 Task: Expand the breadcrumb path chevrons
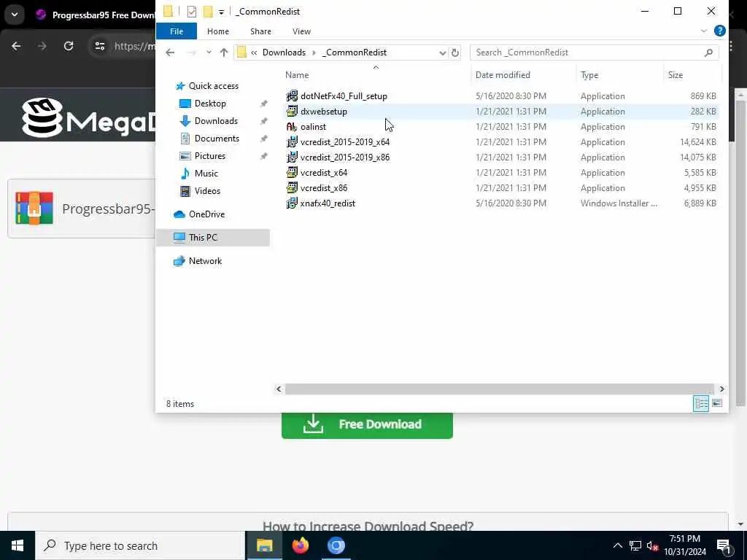click(x=254, y=52)
